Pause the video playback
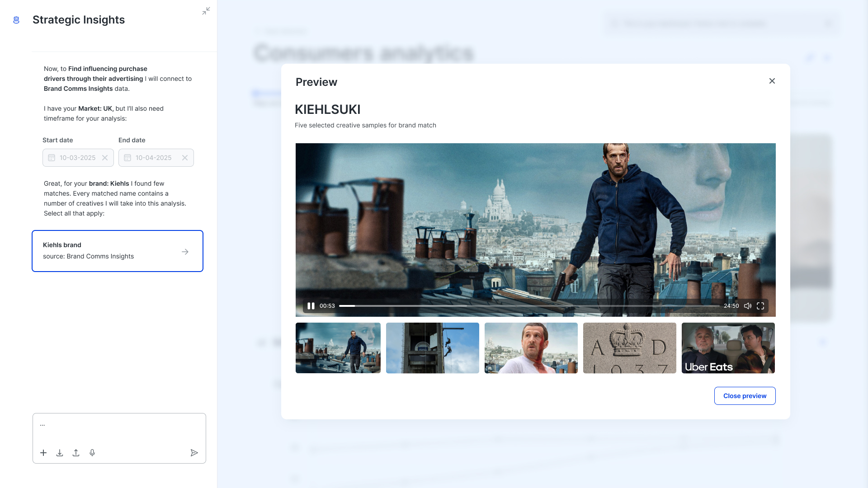 coord(311,306)
